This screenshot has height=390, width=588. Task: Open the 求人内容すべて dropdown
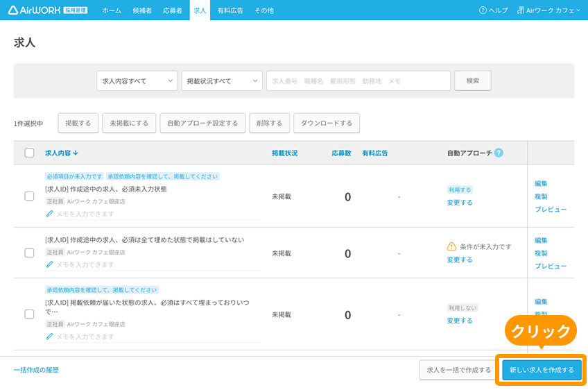(137, 80)
